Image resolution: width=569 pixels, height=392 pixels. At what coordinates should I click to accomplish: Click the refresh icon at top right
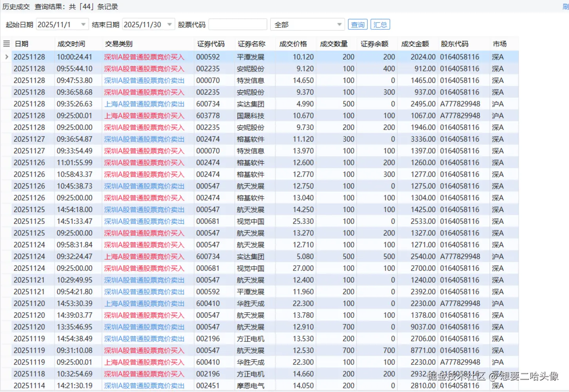[566, 6]
